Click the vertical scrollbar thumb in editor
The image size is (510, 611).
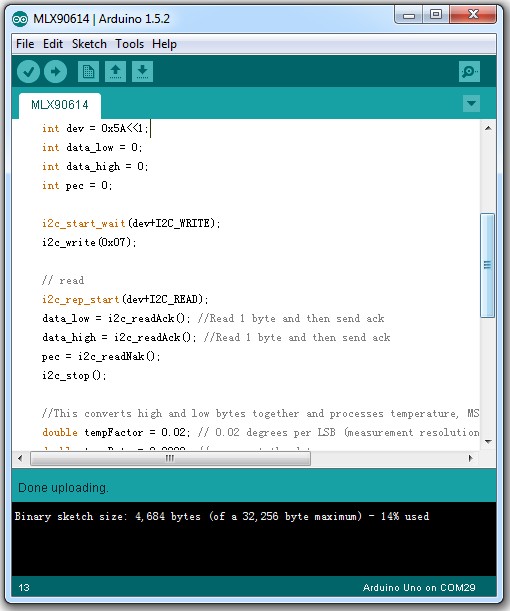coord(487,265)
